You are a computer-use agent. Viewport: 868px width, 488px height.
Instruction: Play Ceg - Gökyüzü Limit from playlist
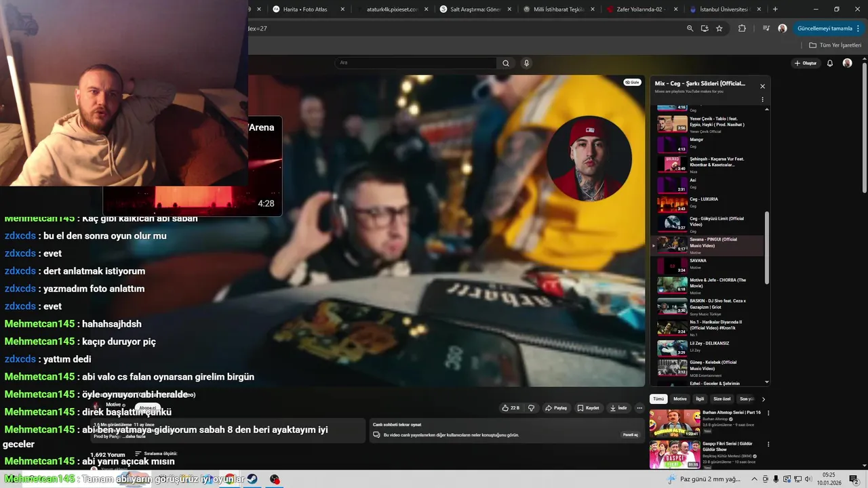pos(708,224)
